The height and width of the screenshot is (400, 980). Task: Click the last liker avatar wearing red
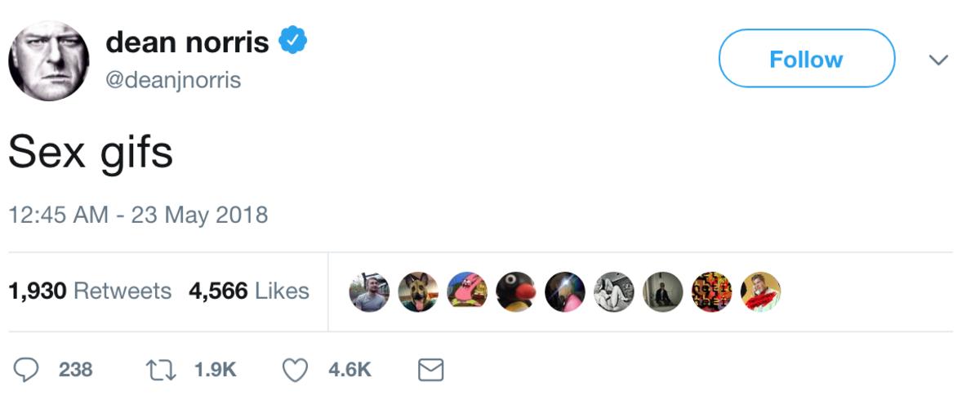760,291
